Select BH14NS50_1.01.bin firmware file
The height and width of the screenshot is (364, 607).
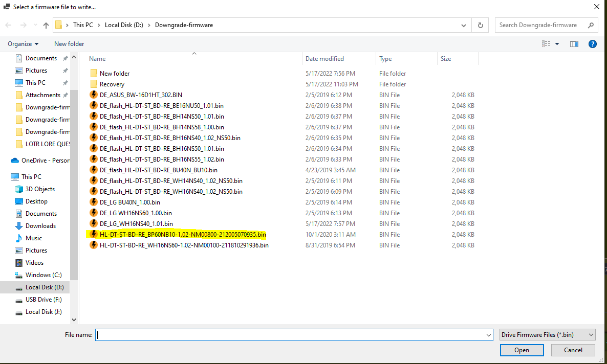pos(162,117)
